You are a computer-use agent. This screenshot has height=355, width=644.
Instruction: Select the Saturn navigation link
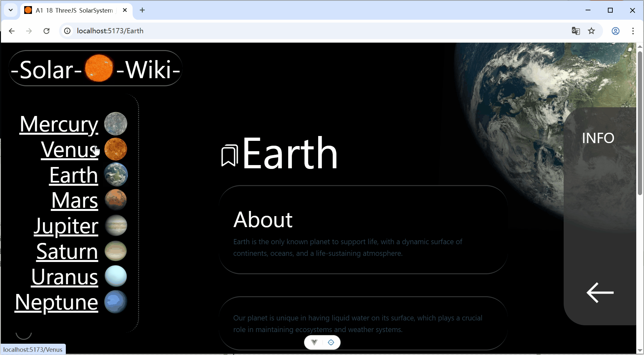67,251
